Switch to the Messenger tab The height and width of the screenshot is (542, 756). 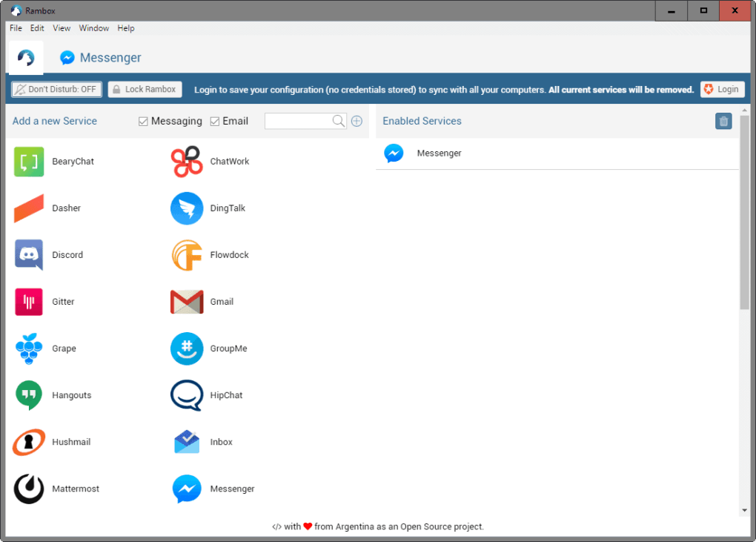click(101, 58)
